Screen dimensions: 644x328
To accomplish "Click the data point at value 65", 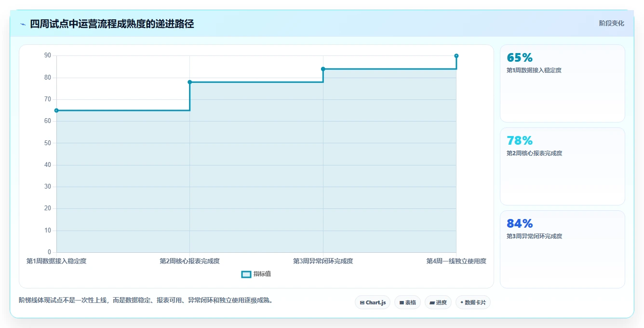I will pyautogui.click(x=56, y=110).
